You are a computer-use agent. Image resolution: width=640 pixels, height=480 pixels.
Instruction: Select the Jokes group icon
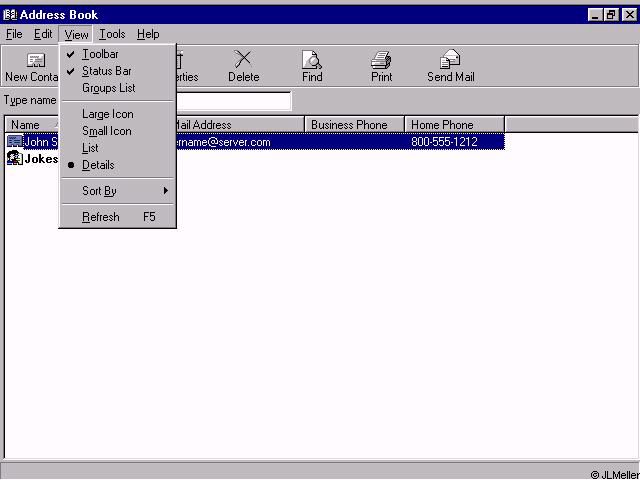tap(15, 158)
